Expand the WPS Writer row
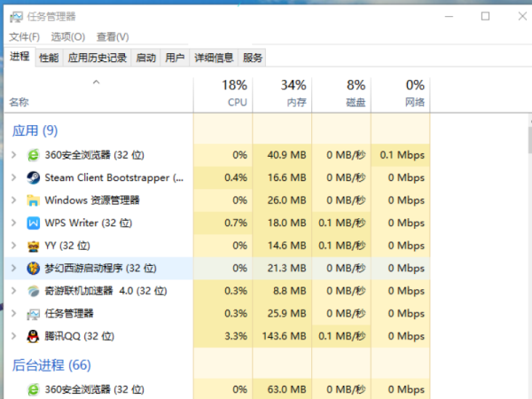This screenshot has height=399, width=532. coord(13,223)
